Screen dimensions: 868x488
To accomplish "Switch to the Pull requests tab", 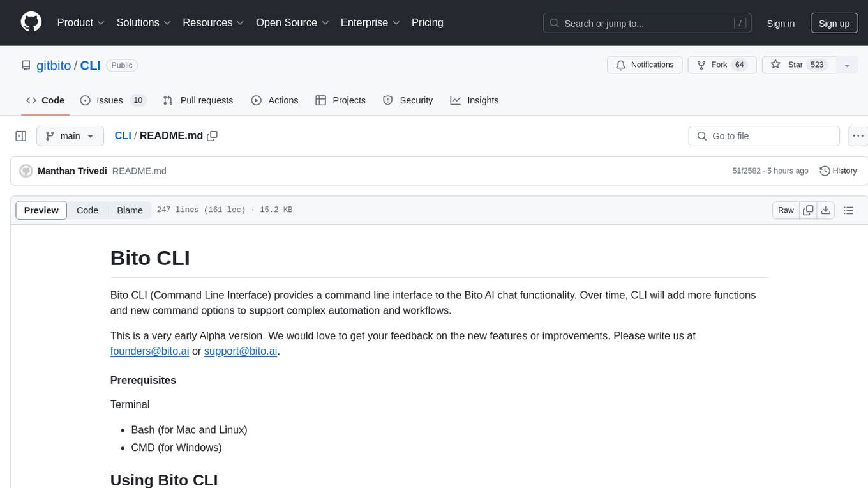I will [198, 100].
